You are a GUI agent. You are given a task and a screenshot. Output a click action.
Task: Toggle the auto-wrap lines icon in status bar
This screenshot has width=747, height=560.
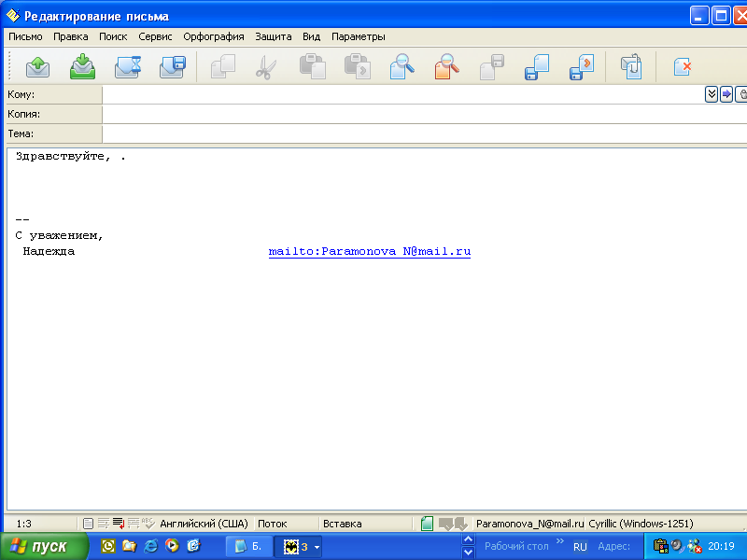click(104, 524)
